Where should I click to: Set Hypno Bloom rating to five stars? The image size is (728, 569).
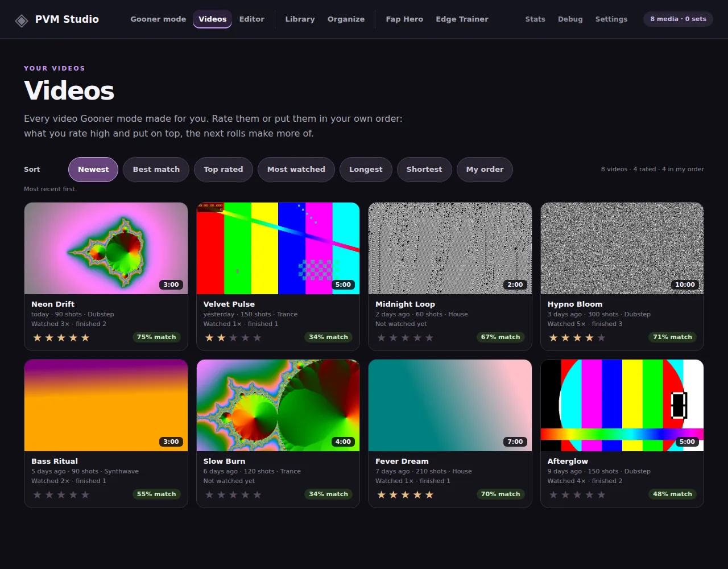coord(601,337)
